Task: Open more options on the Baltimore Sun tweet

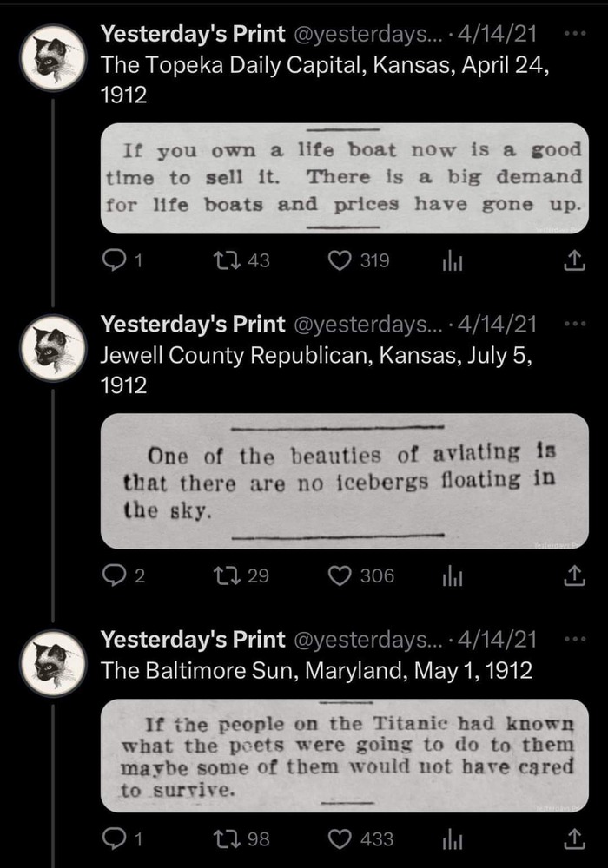Action: pos(573,640)
